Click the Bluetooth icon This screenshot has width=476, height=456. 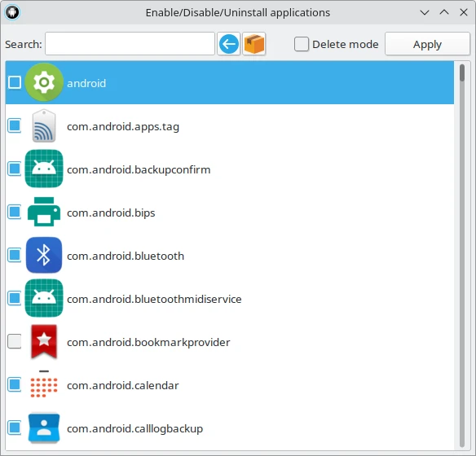pos(44,256)
